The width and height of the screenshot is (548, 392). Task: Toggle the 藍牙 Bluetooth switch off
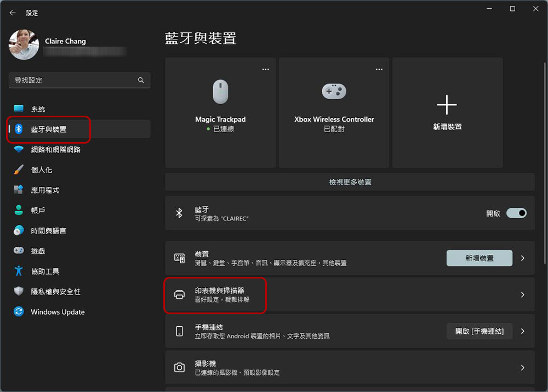[x=516, y=213]
